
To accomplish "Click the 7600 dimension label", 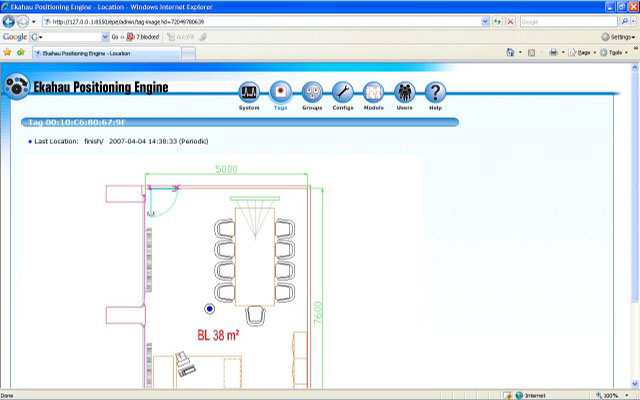I will 318,313.
